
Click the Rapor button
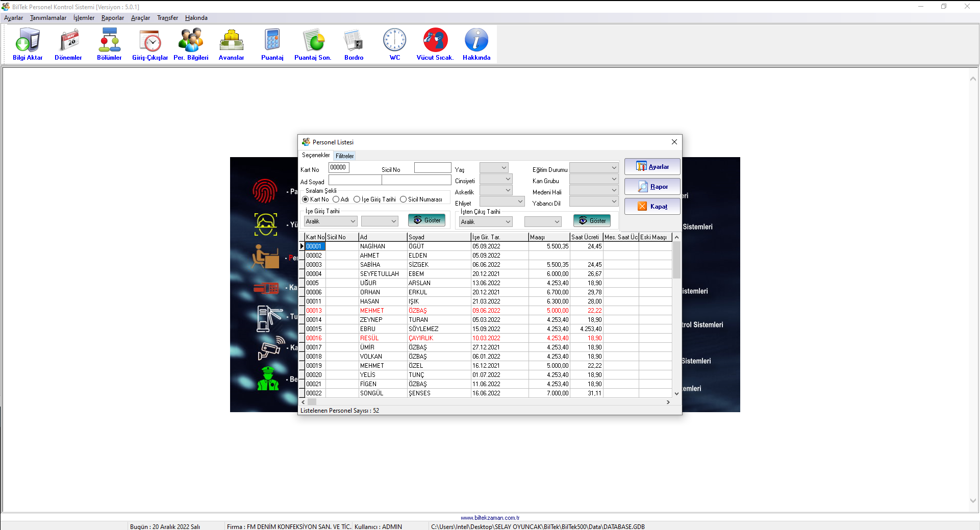(652, 187)
